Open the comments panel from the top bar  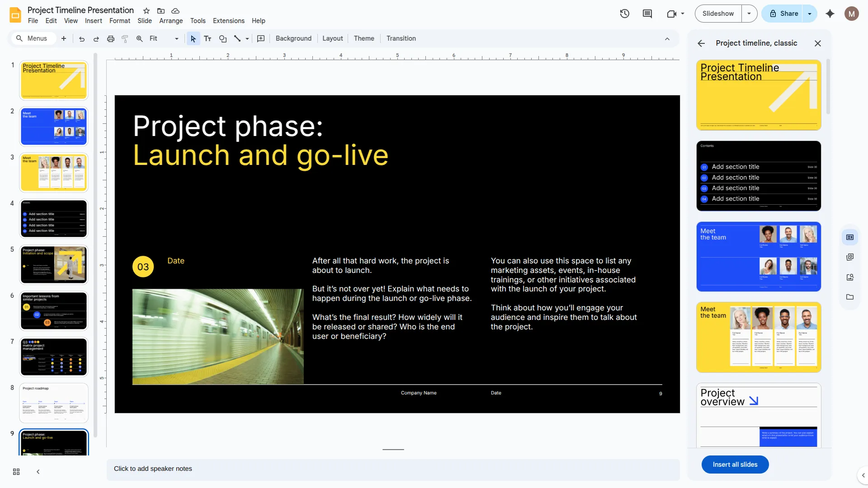pyautogui.click(x=647, y=14)
